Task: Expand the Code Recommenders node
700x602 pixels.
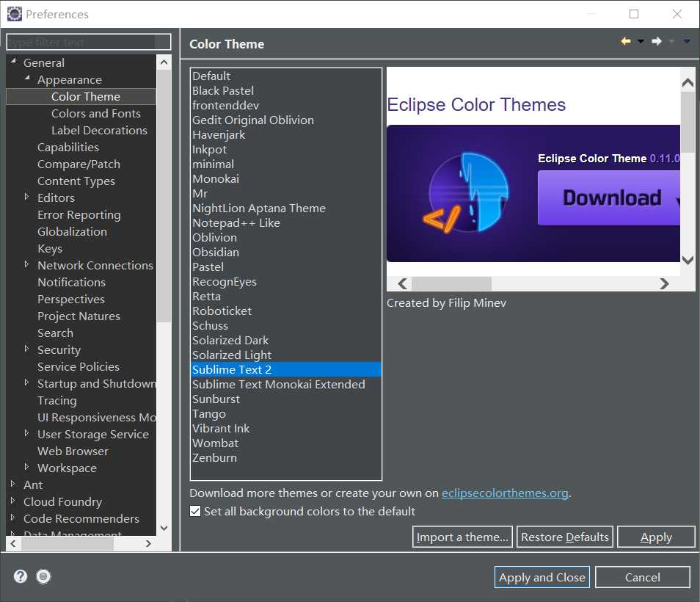Action: (12, 518)
